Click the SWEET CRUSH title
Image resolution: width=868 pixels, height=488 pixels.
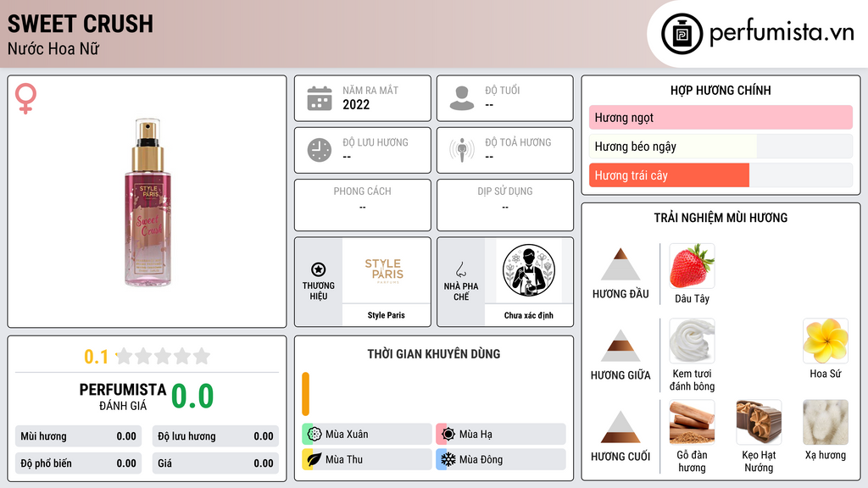pos(81,24)
